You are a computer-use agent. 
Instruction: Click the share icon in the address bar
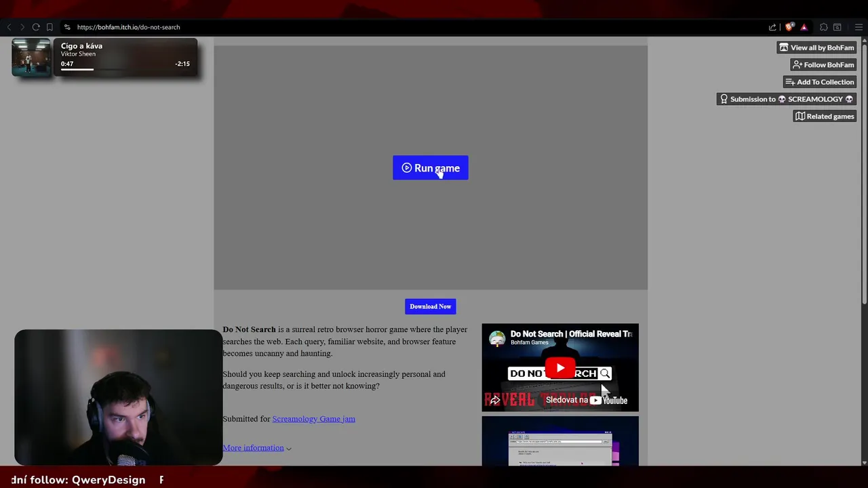click(x=772, y=27)
